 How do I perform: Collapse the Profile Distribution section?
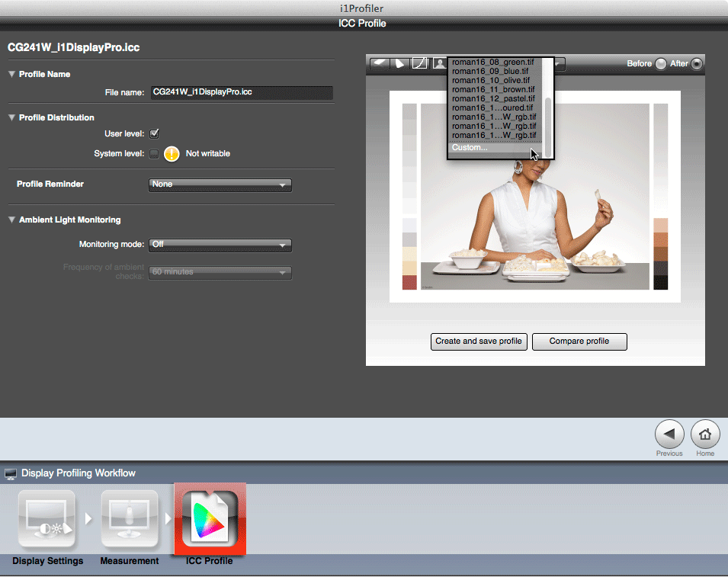click(x=12, y=118)
